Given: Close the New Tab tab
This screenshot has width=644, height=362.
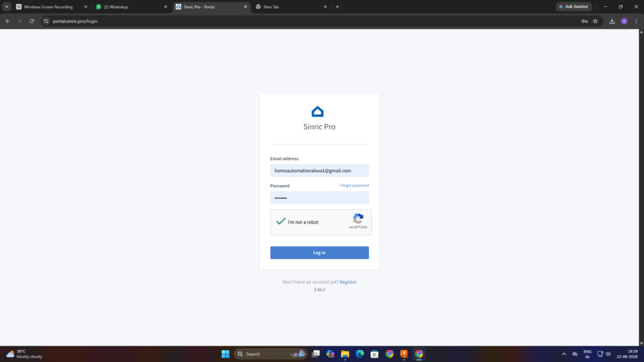Looking at the screenshot, I should point(325,6).
